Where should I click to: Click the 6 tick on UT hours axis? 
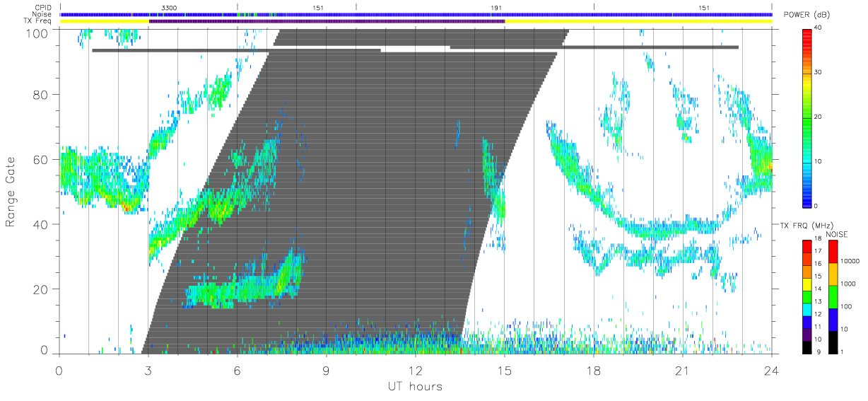coord(237,370)
